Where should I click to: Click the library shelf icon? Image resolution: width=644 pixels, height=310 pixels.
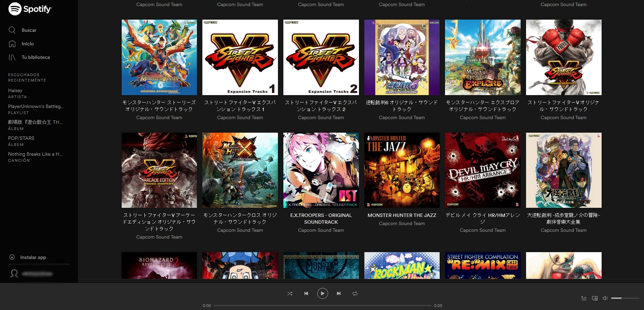12,57
